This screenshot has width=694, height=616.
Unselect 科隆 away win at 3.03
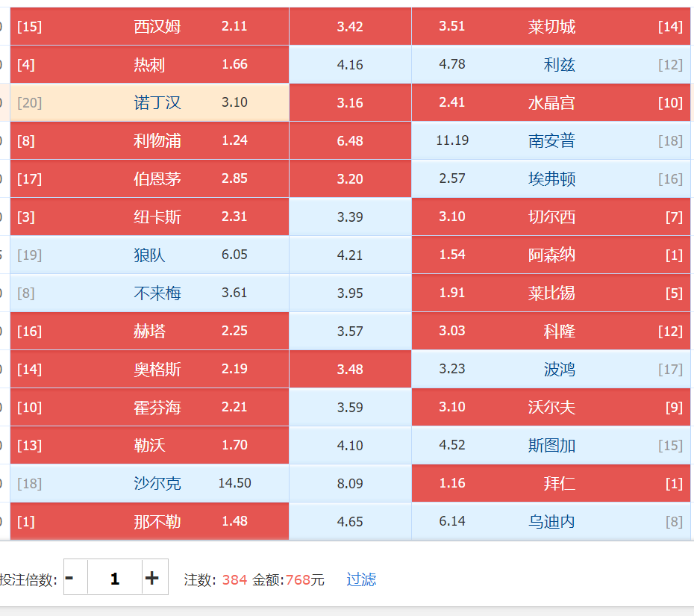pos(551,332)
